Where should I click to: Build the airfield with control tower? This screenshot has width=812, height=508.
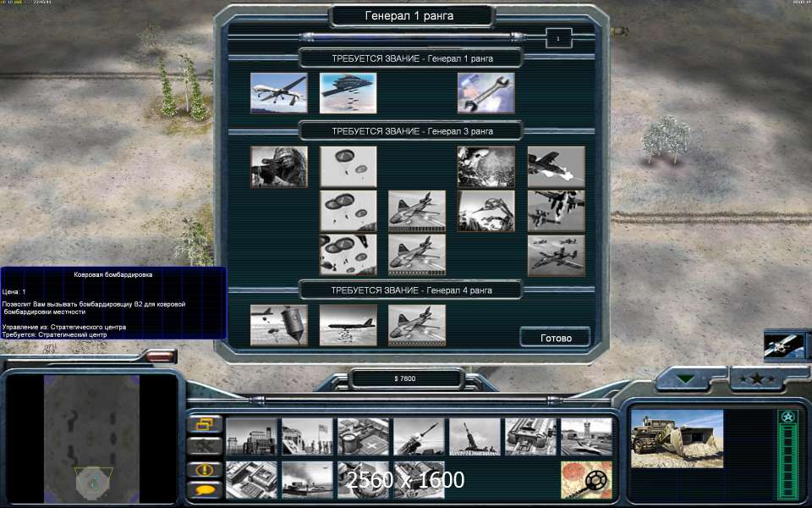pos(587,437)
